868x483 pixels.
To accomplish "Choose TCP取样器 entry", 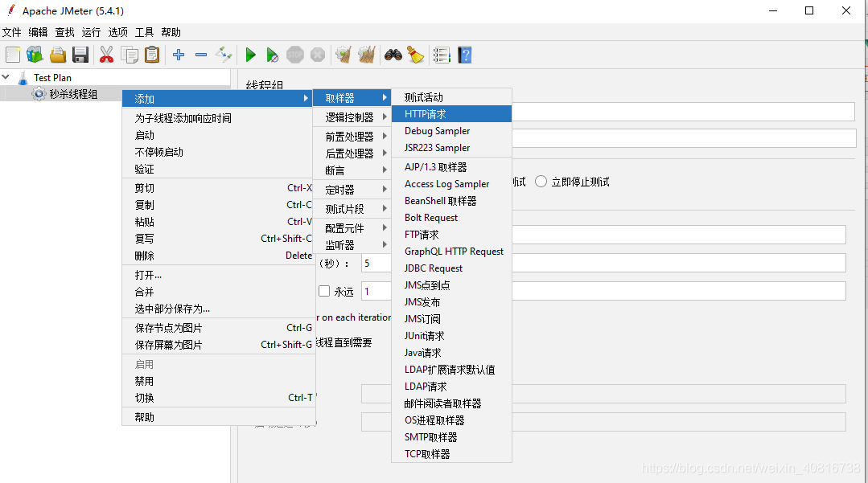I will click(451, 454).
